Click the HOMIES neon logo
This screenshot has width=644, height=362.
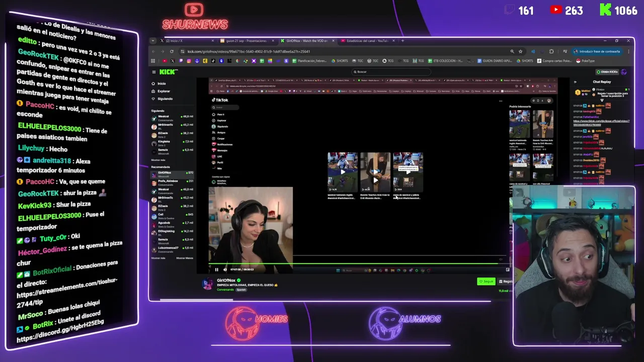point(257,323)
